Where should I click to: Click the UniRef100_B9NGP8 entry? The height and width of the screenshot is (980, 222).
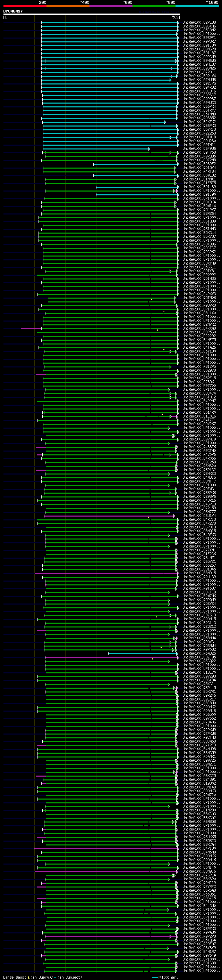pyautogui.click(x=199, y=49)
